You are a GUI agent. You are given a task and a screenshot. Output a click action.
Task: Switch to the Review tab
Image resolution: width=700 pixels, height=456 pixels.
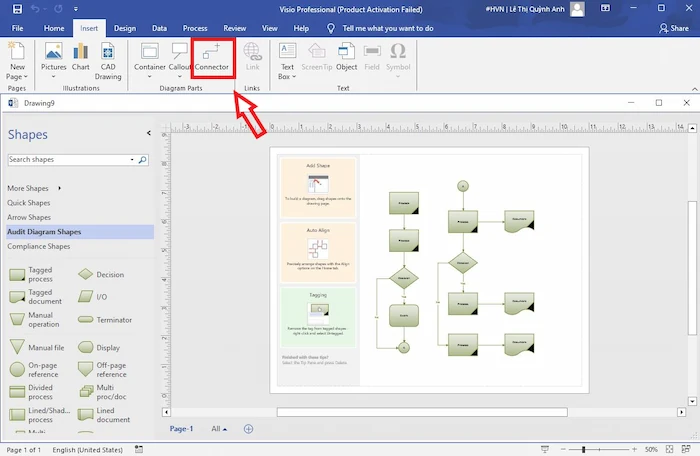tap(235, 28)
